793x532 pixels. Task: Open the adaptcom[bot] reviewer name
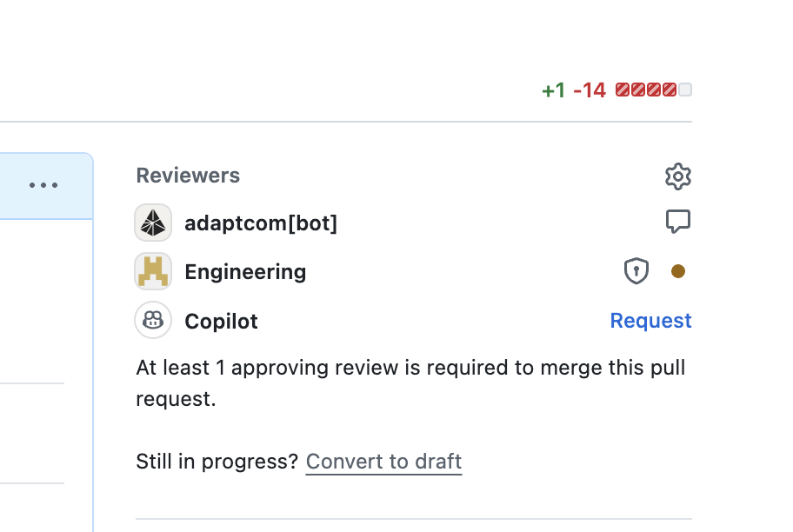[261, 223]
